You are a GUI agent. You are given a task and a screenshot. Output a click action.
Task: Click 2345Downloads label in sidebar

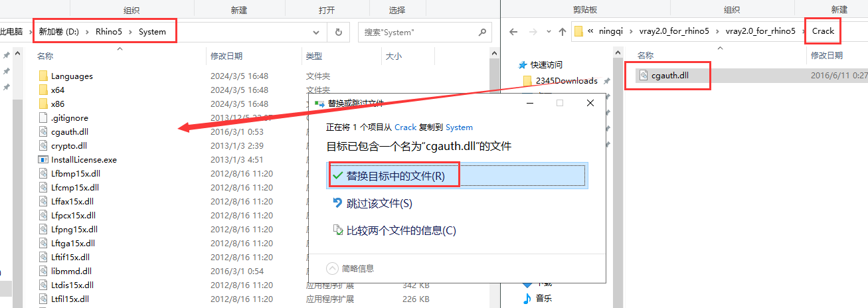(566, 80)
